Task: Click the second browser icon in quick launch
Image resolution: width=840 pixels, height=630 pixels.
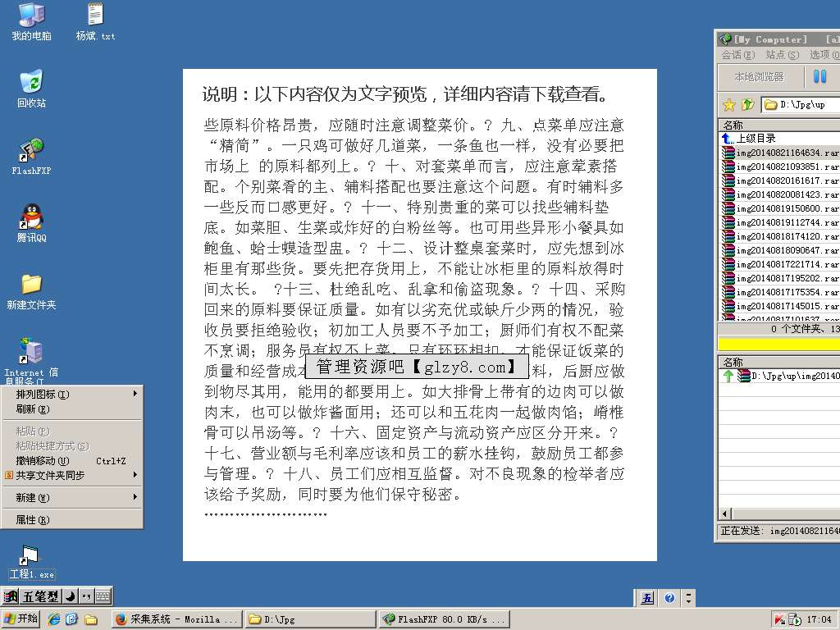Action: [72, 619]
